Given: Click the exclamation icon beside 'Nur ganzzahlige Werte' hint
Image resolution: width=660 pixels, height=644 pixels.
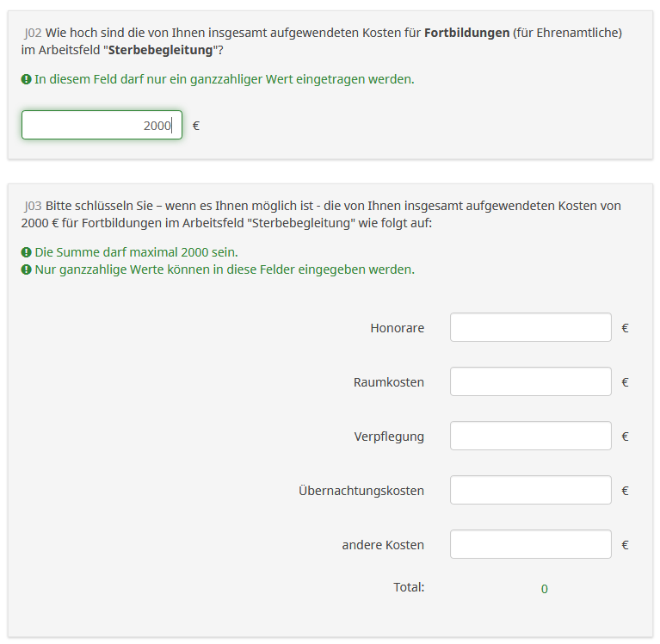Looking at the screenshot, I should click(27, 269).
